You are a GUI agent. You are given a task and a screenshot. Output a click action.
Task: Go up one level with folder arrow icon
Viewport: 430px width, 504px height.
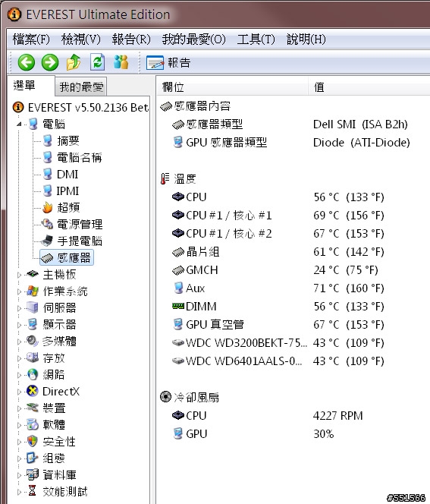click(74, 62)
